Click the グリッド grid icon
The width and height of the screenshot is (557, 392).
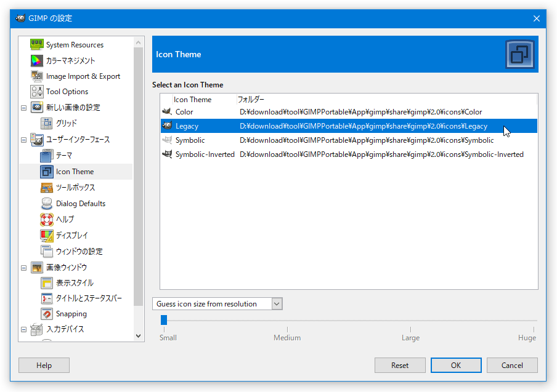[x=47, y=123]
